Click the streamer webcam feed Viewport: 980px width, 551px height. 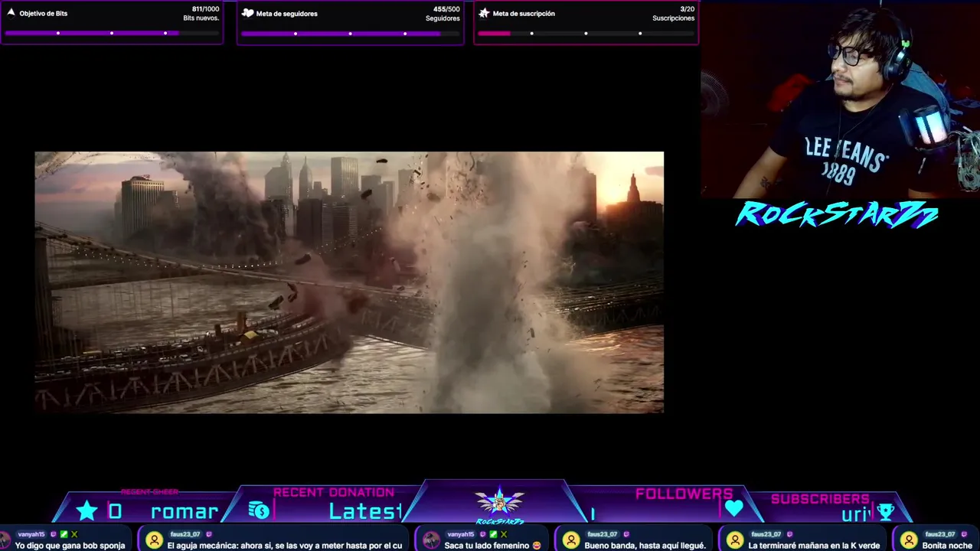(840, 99)
